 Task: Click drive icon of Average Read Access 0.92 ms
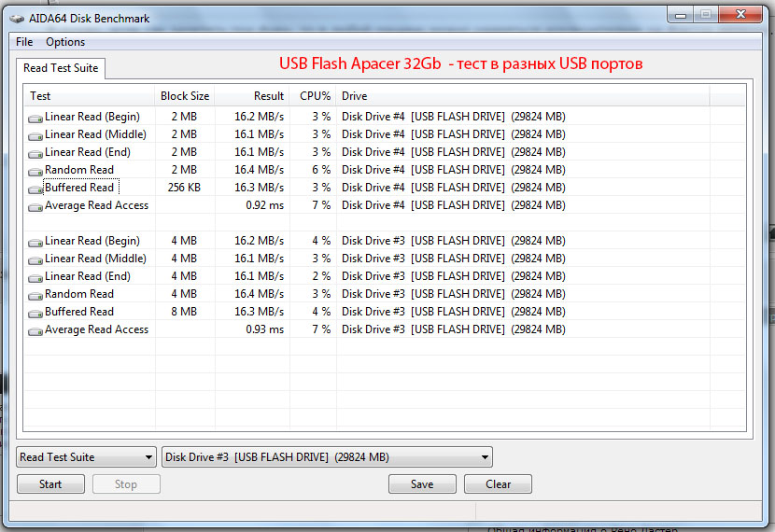[x=35, y=206]
